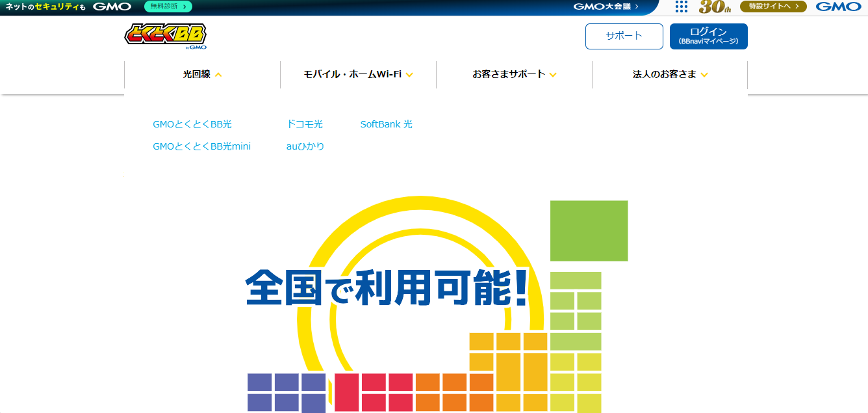Image resolution: width=868 pixels, height=413 pixels.
Task: Choose SoftBank 光 link
Action: [386, 124]
